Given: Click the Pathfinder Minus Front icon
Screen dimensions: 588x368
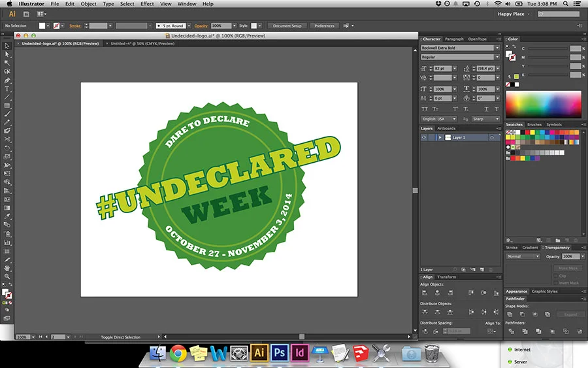Looking at the screenshot, I should coord(522,314).
